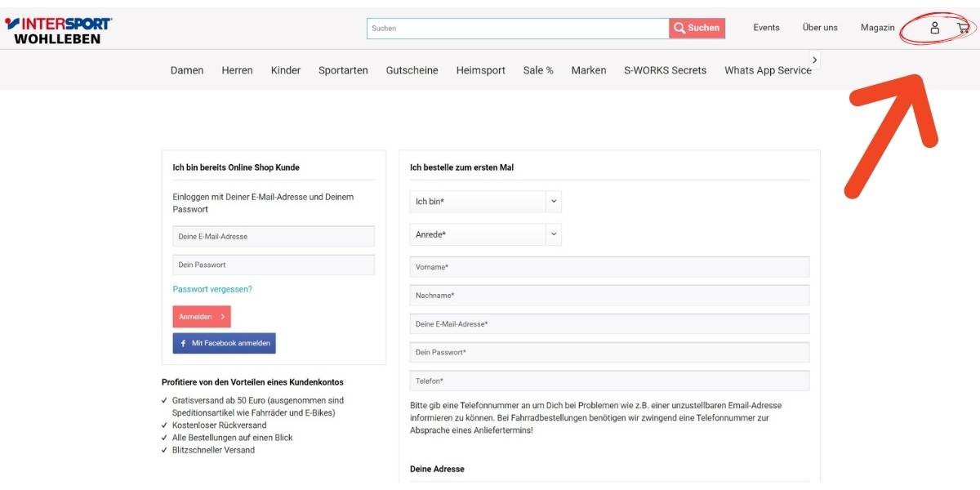Image resolution: width=980 pixels, height=490 pixels.
Task: Click the Dein Passwort login field
Action: click(274, 265)
